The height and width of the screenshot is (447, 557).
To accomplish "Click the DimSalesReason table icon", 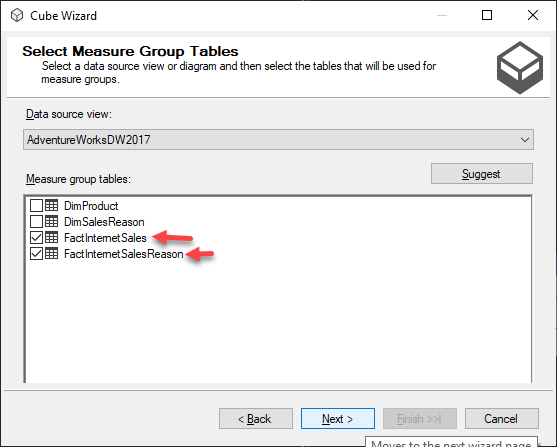I will (52, 221).
